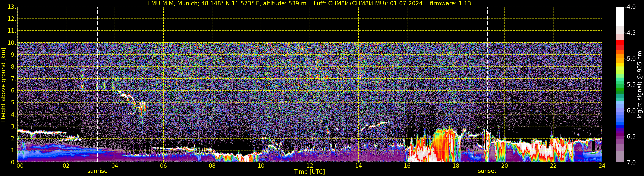This screenshot has width=644, height=176.
Task: Click the 'sunrise' label below the axis
Action: point(97,171)
